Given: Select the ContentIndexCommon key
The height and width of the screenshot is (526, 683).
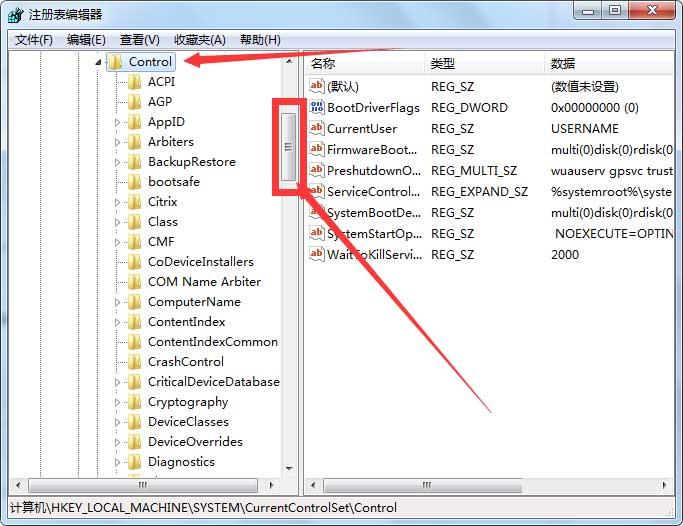Looking at the screenshot, I should point(213,342).
